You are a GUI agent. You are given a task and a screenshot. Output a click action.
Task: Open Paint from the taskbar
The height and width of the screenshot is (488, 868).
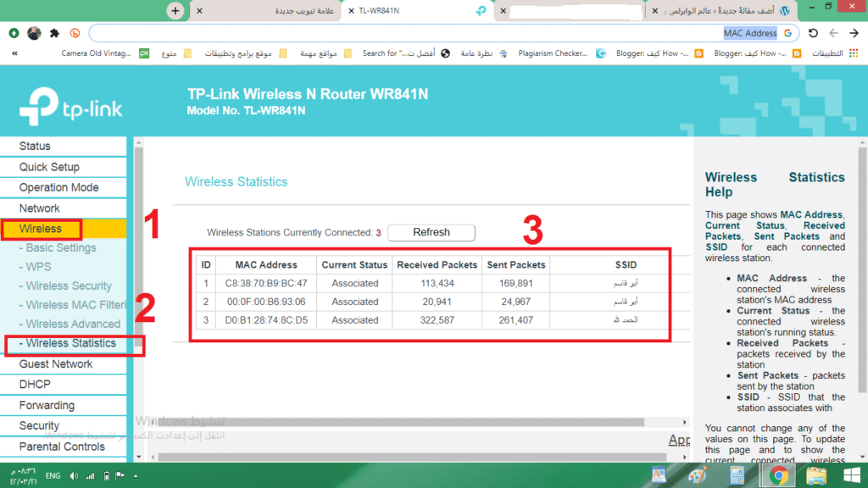click(x=698, y=475)
